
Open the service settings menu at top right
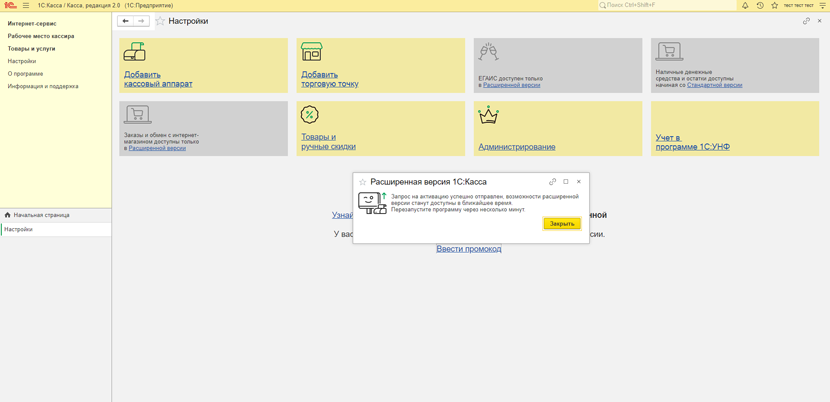822,5
